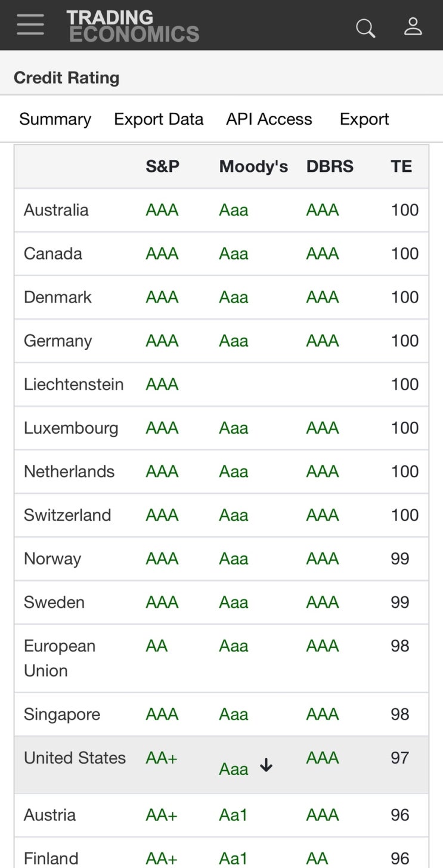
Task: Open the Export Data tab
Action: pos(159,119)
